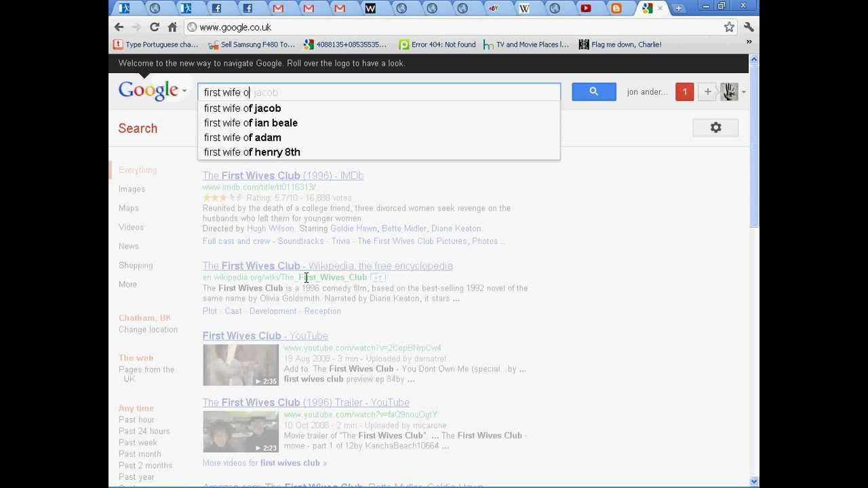The image size is (868, 488).
Task: Open the 'Reception' section link
Action: [323, 311]
